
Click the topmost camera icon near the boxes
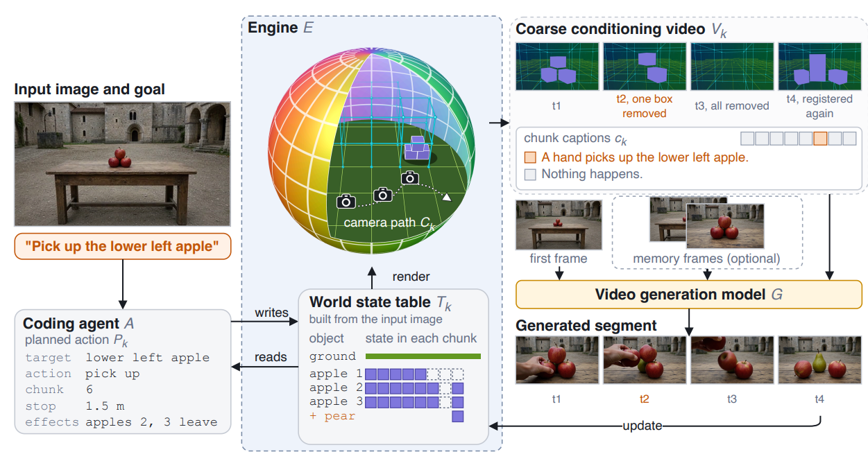(x=411, y=177)
